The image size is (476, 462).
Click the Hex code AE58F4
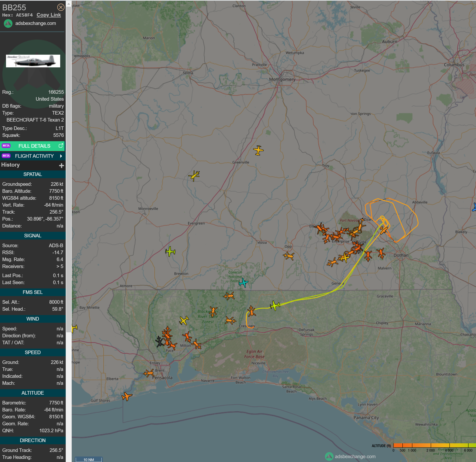tap(24, 15)
